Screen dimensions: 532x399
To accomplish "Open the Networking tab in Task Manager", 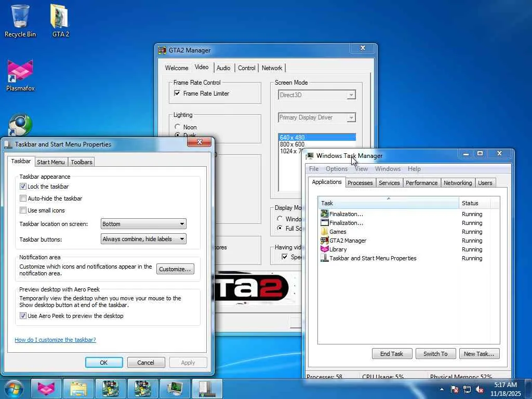I will tap(458, 183).
